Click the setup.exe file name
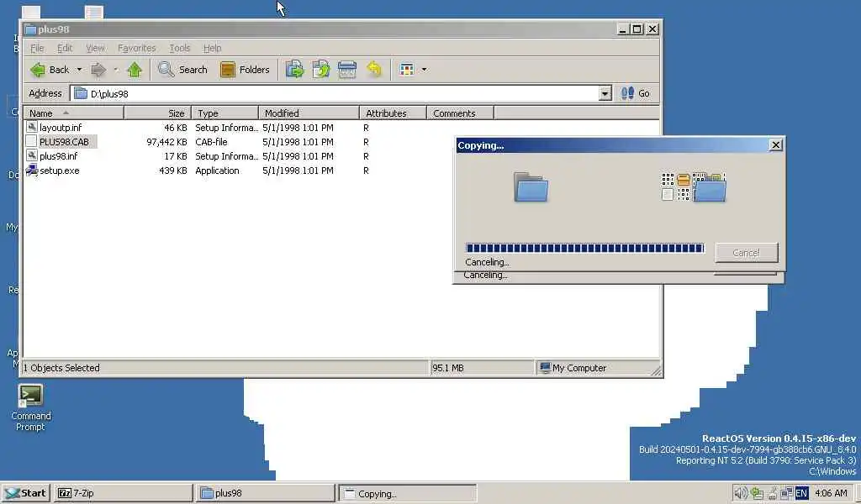The width and height of the screenshot is (861, 504). pyautogui.click(x=60, y=170)
